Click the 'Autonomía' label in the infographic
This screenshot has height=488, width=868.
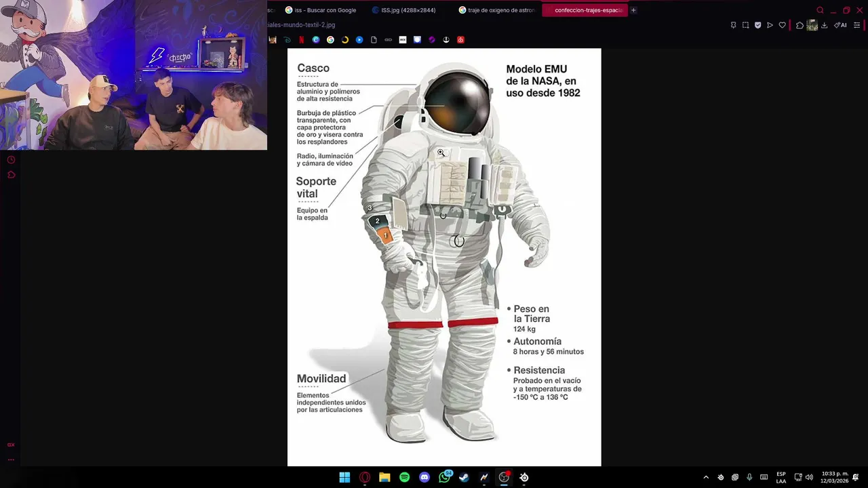pos(537,342)
